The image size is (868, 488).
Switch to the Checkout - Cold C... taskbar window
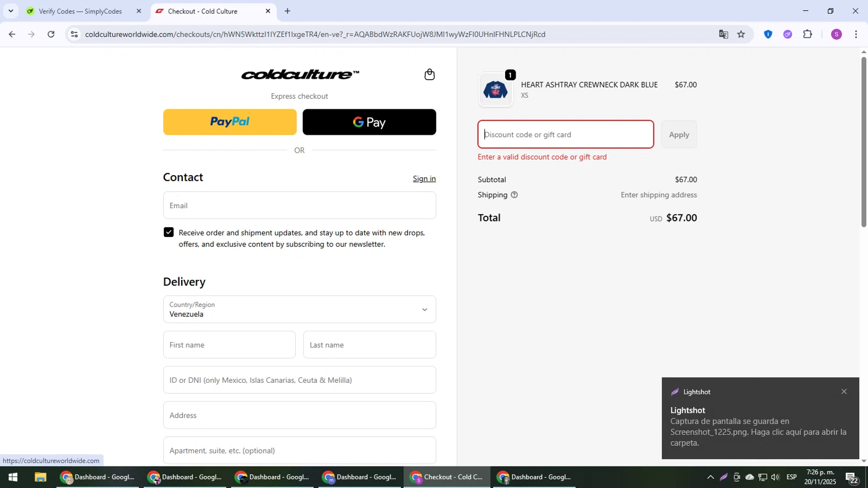[x=447, y=477]
